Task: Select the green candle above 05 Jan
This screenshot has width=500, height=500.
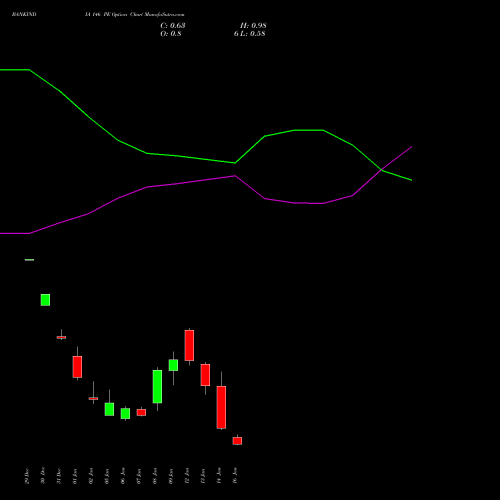Action: click(109, 409)
